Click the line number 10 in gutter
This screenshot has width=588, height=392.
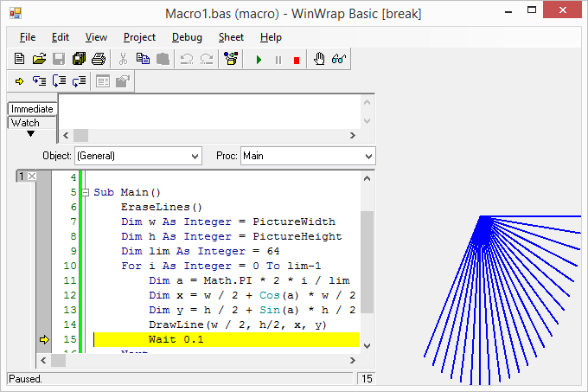70,266
